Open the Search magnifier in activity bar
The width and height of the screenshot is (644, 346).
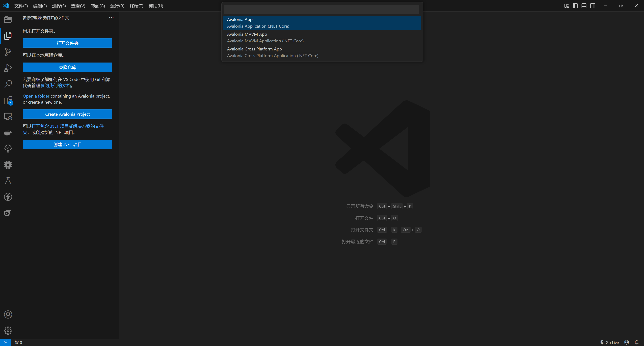(8, 84)
